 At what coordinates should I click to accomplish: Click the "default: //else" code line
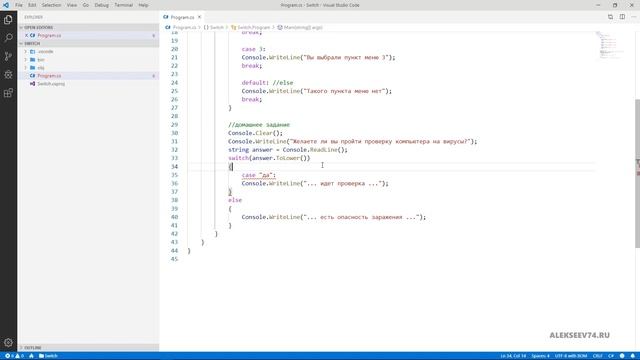[x=267, y=83]
